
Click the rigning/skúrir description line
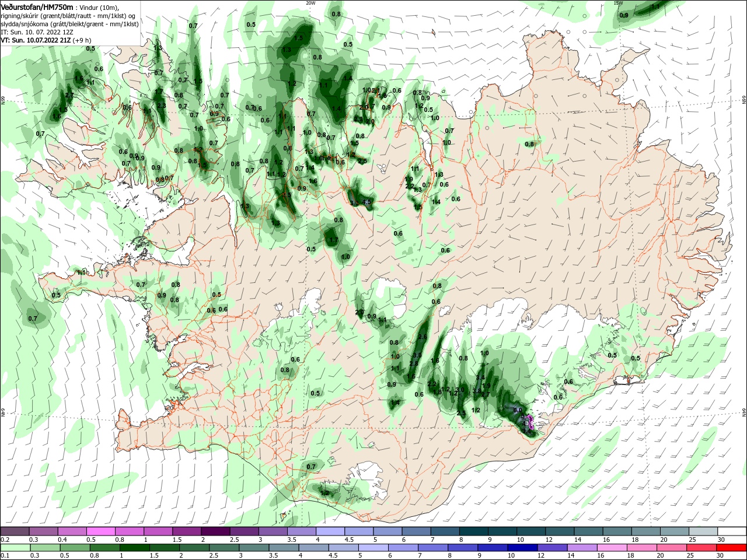coord(68,16)
